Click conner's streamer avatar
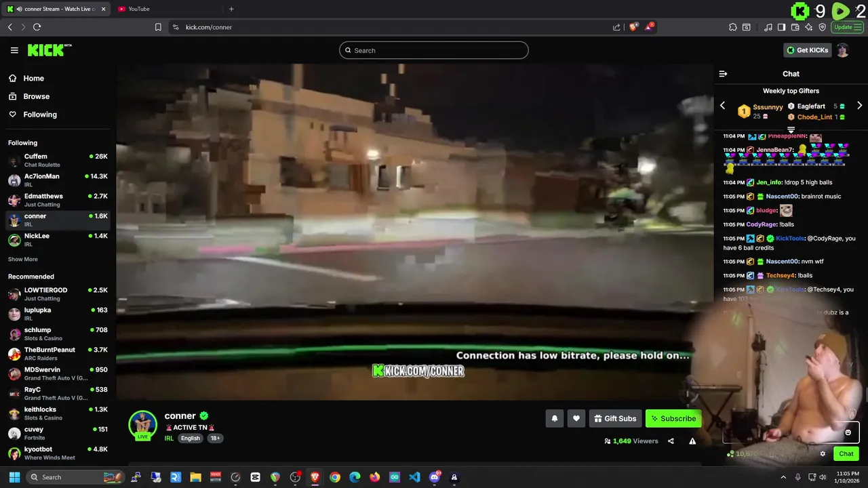 143,425
